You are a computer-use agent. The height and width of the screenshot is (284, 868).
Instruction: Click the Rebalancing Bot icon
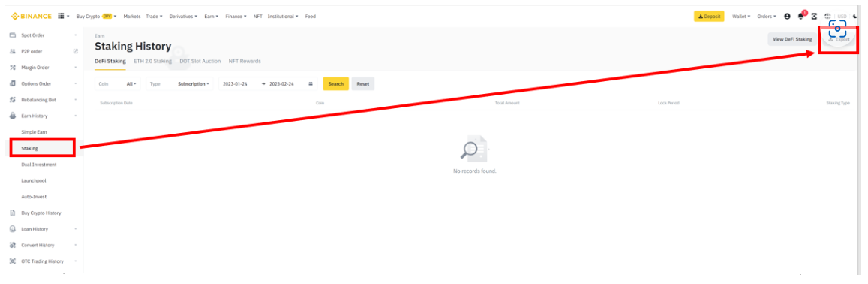[12, 100]
